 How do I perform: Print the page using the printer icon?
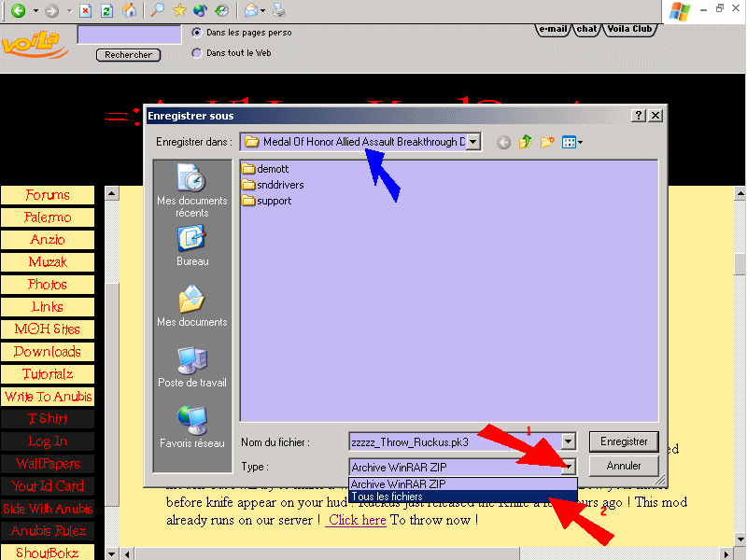[279, 10]
